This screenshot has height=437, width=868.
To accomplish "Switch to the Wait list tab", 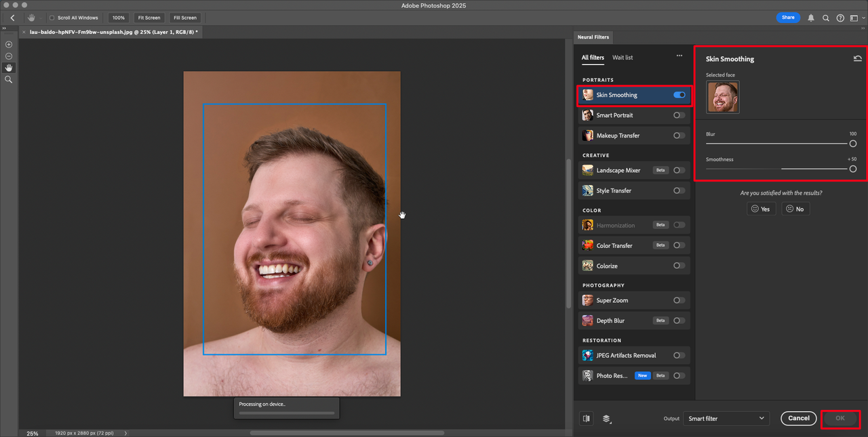I will [623, 58].
